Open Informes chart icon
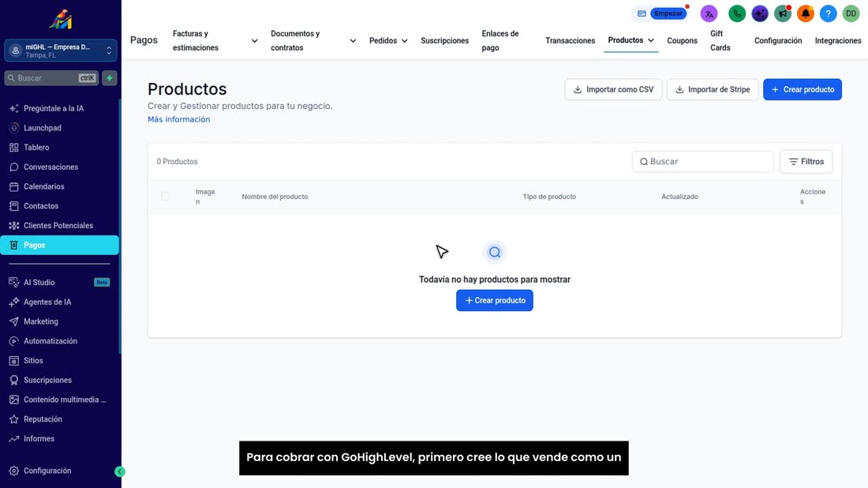868x488 pixels. coord(14,439)
